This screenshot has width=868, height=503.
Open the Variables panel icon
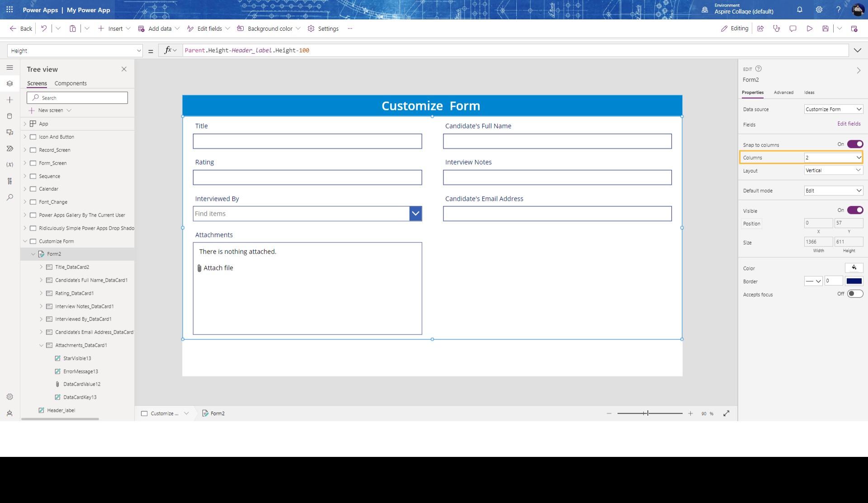pos(9,164)
